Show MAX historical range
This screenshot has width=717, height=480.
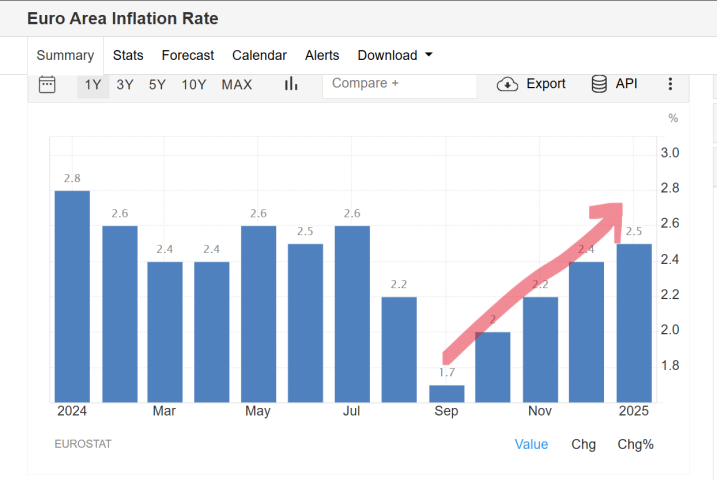point(237,84)
